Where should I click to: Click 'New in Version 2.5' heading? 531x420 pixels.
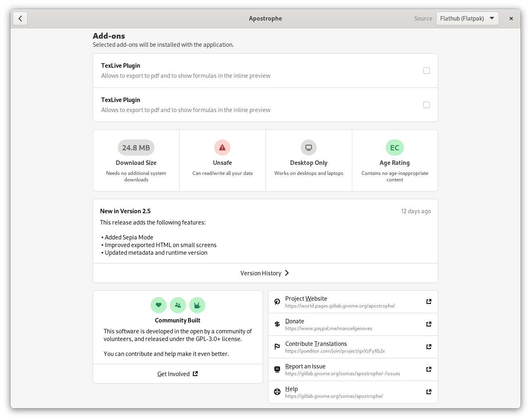point(125,211)
